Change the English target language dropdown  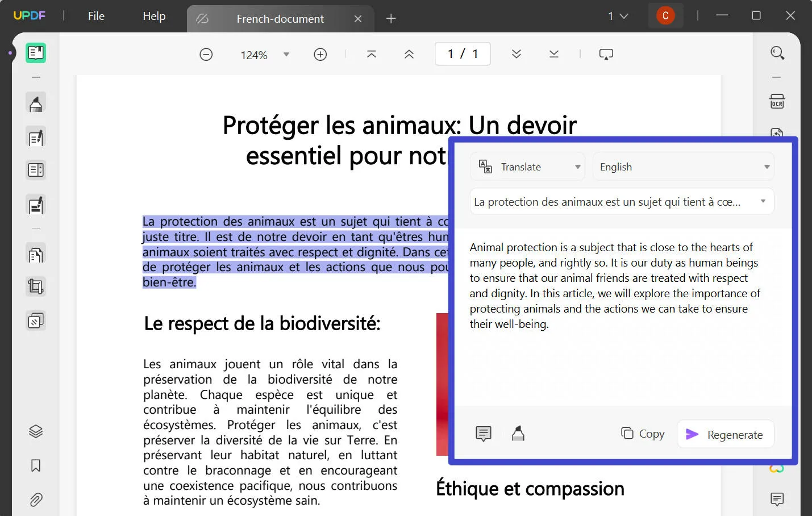pos(683,166)
